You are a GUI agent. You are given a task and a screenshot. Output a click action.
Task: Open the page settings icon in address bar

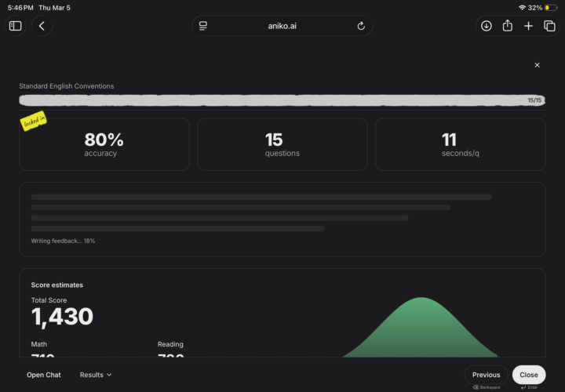203,26
